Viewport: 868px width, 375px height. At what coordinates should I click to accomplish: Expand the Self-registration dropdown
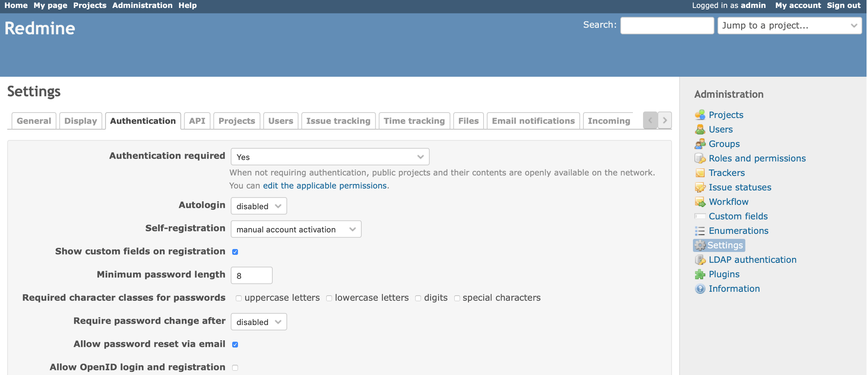click(x=296, y=229)
